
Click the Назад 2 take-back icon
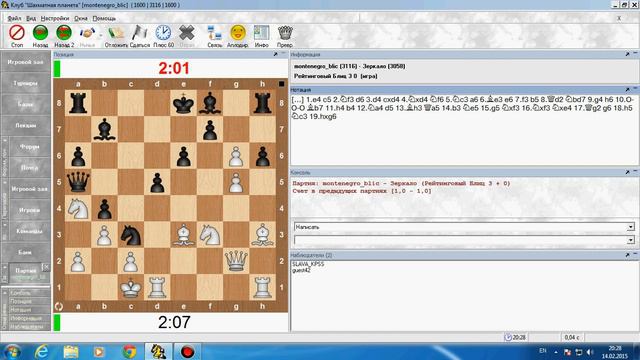(64, 33)
